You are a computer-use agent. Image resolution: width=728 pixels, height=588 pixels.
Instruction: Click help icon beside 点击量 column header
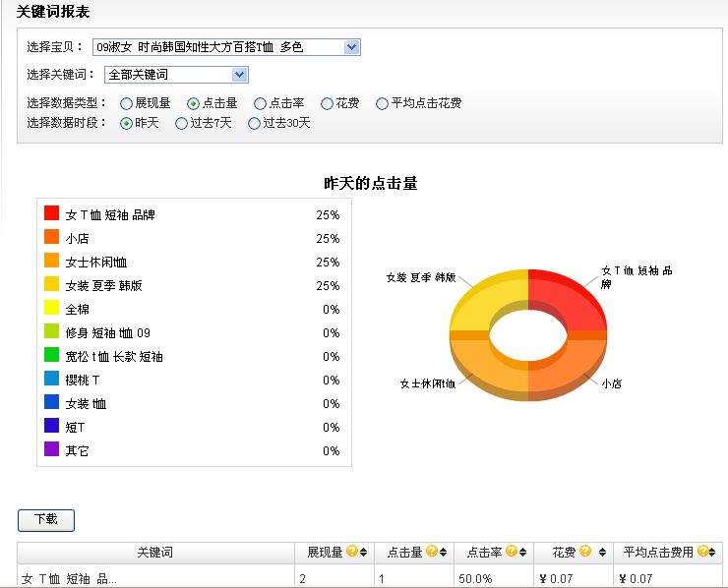pos(430,553)
